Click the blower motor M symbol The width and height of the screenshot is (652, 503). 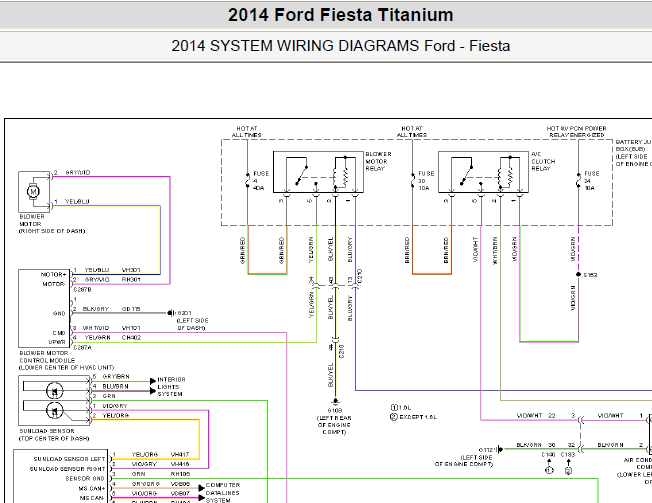coord(34,192)
